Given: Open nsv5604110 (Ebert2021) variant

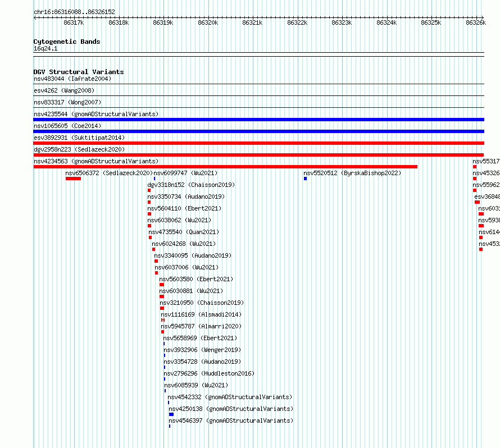Looking at the screenshot, I should point(184,208).
